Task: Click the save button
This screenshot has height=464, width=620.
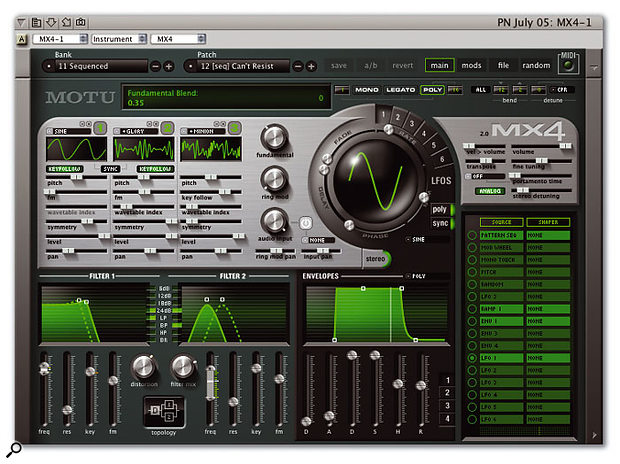Action: point(339,65)
